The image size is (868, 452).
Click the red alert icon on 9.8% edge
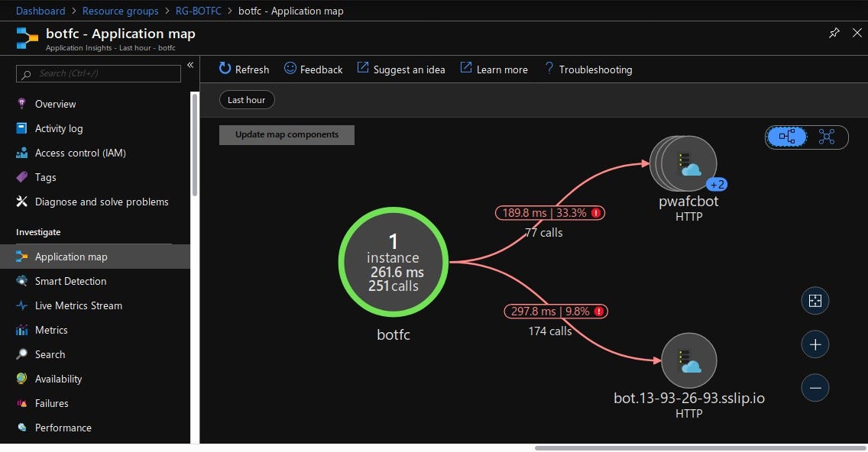coord(599,312)
